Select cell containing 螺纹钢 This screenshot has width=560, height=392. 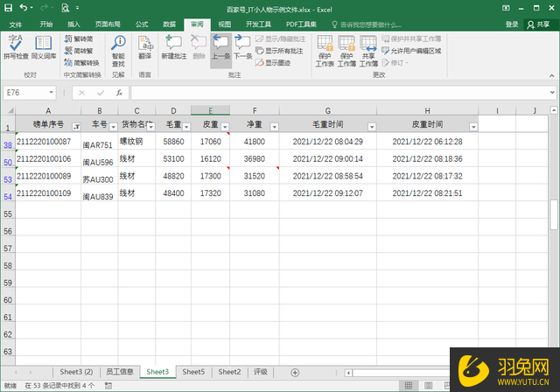(136, 142)
